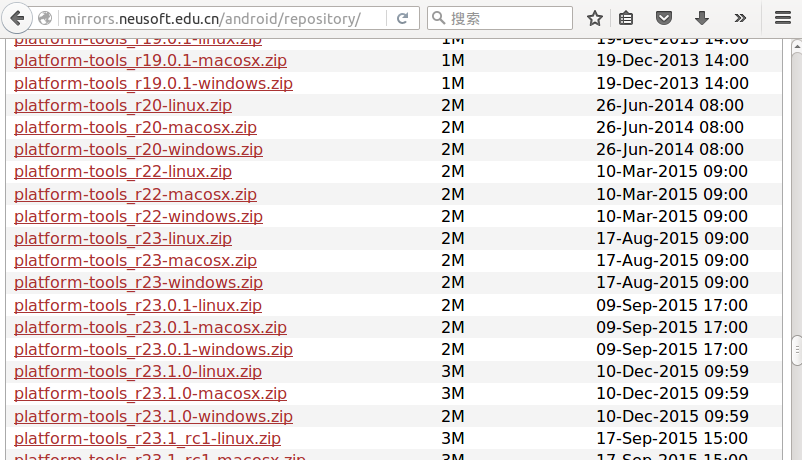Open the downloads arrow icon
The height and width of the screenshot is (460, 802).
[x=702, y=18]
